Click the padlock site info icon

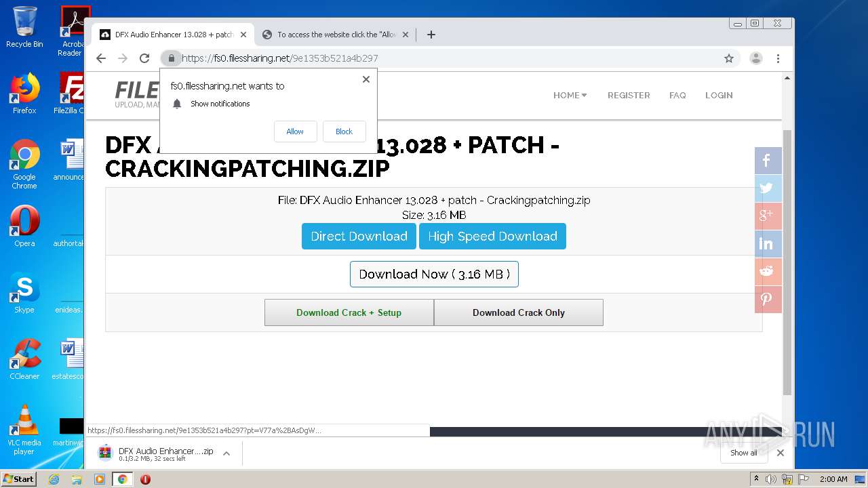click(x=172, y=58)
